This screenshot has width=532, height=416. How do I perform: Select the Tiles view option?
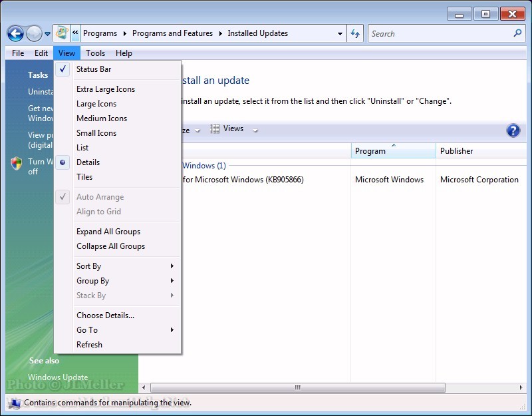point(84,177)
